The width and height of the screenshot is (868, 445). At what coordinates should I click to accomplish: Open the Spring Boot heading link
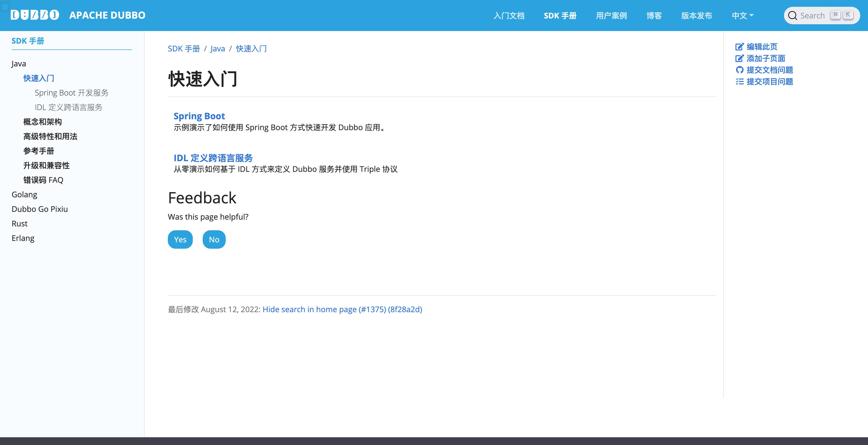199,116
